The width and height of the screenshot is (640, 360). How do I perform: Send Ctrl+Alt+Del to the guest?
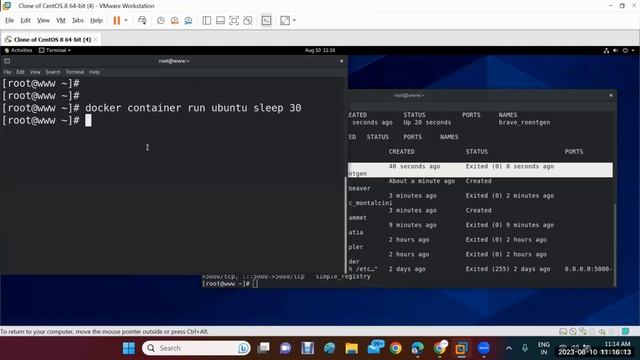(142, 20)
